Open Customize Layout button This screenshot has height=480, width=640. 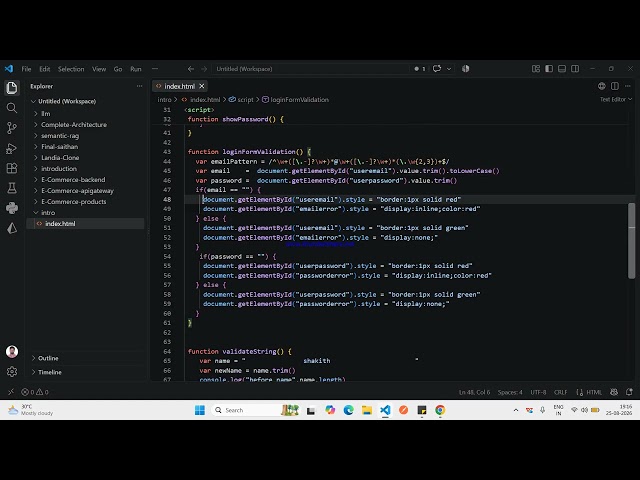(536, 69)
